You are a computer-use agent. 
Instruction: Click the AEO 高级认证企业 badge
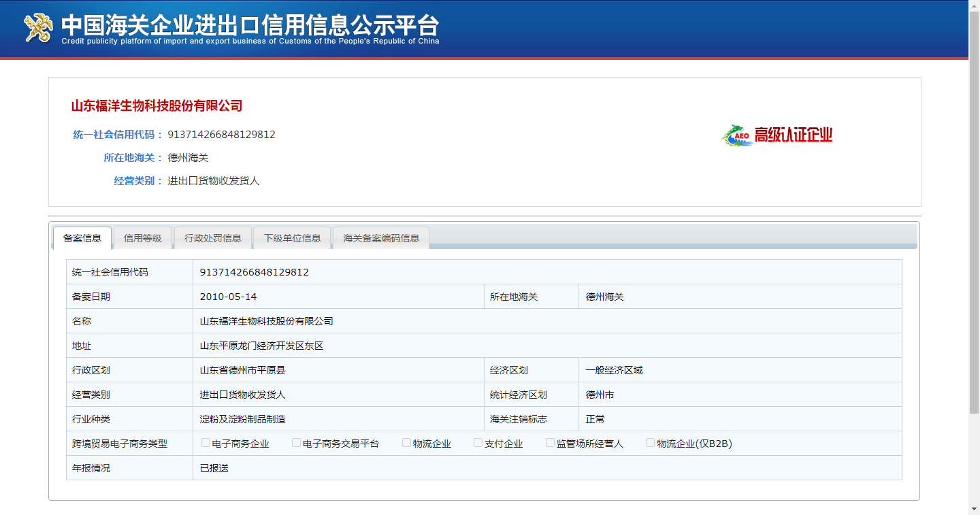pos(777,135)
